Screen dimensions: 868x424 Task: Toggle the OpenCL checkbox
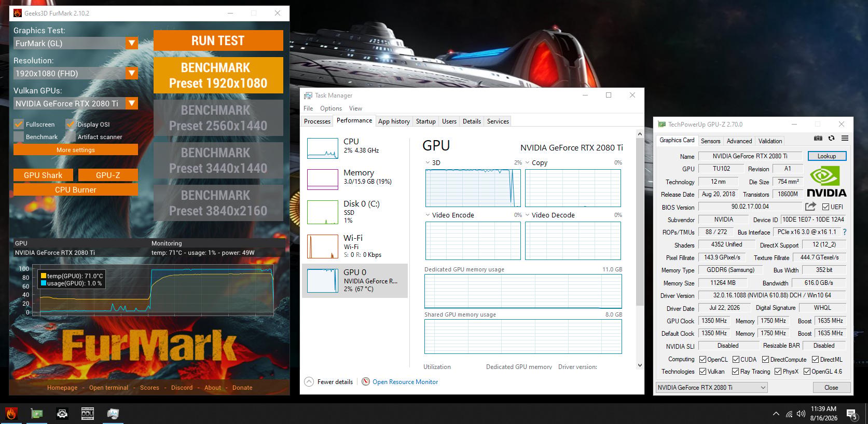[702, 359]
